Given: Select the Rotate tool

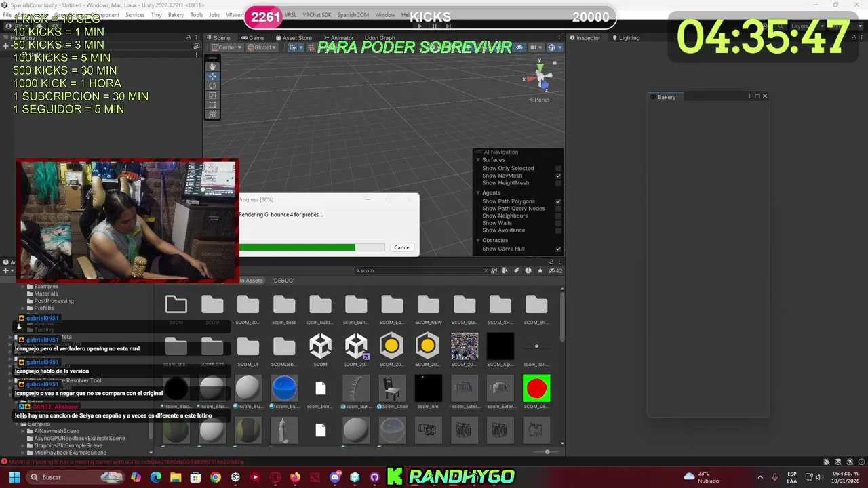Looking at the screenshot, I should coord(212,85).
